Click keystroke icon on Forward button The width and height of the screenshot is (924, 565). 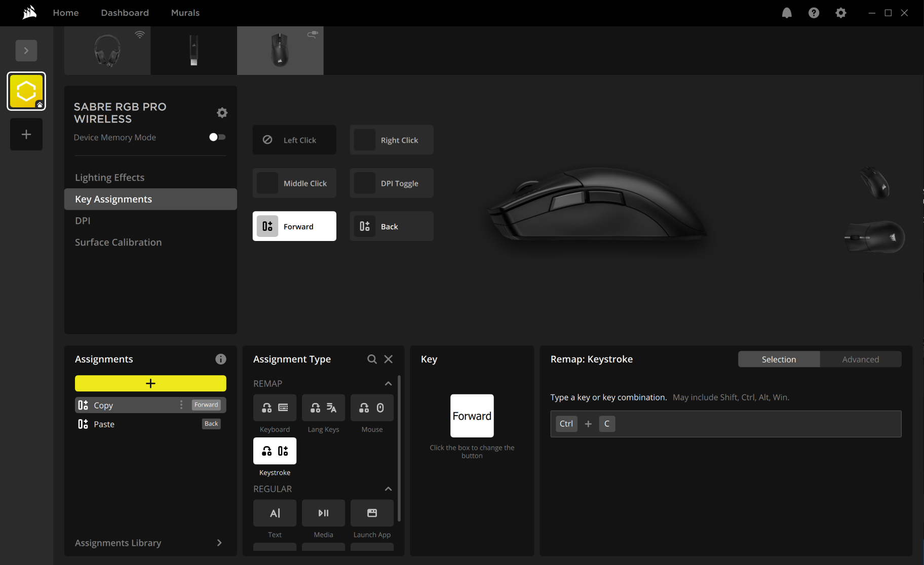click(267, 226)
